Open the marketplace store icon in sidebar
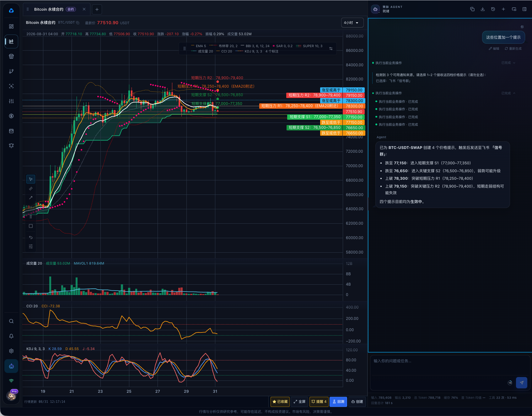 pyautogui.click(x=11, y=56)
